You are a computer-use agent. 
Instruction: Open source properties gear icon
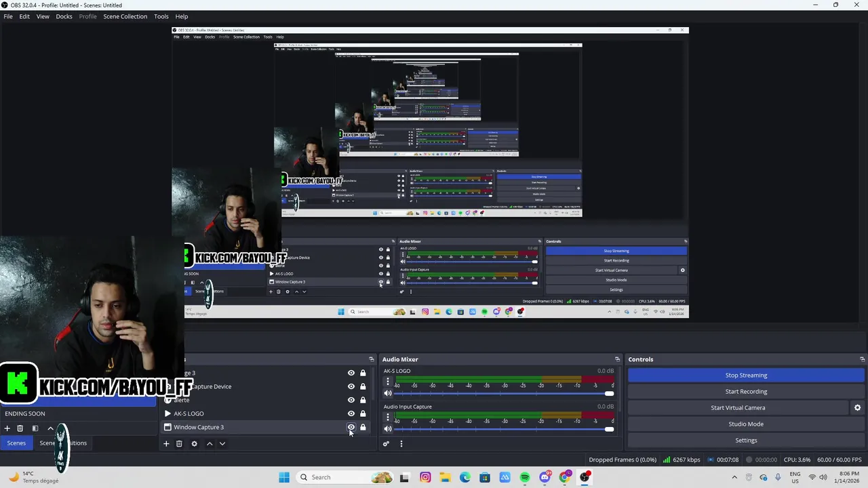coord(194,444)
